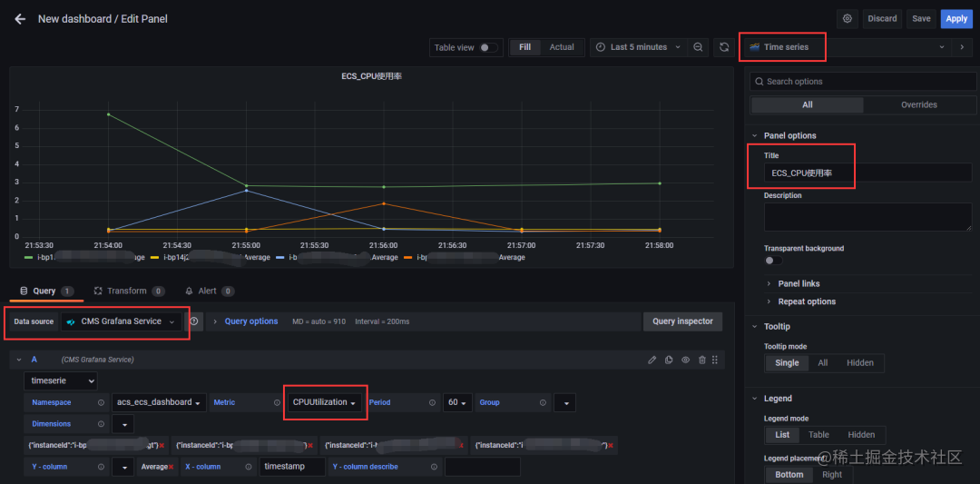Set Legend mode to Hidden

[x=861, y=435]
